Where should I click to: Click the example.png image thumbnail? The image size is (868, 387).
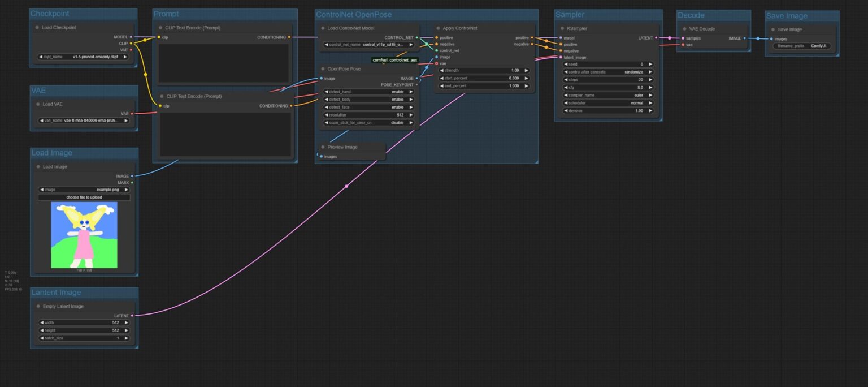pos(84,234)
